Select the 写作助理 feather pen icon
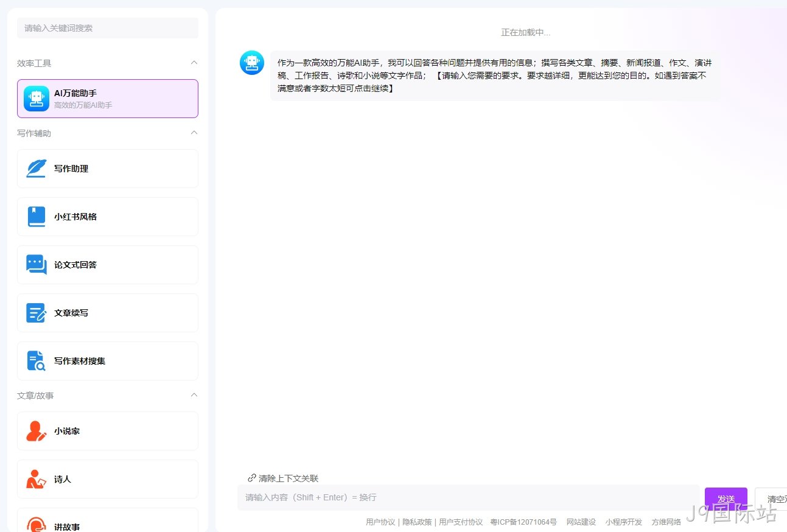Viewport: 787px width, 532px height. (x=37, y=169)
